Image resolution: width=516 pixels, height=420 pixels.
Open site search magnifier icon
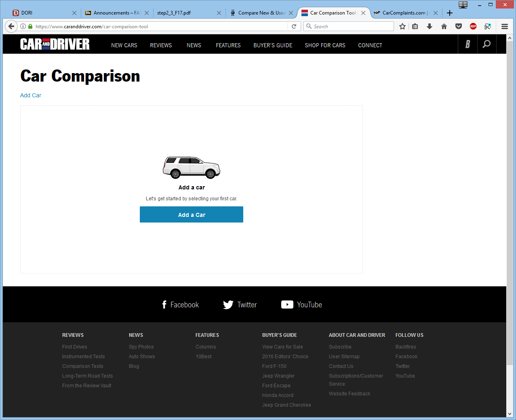487,44
